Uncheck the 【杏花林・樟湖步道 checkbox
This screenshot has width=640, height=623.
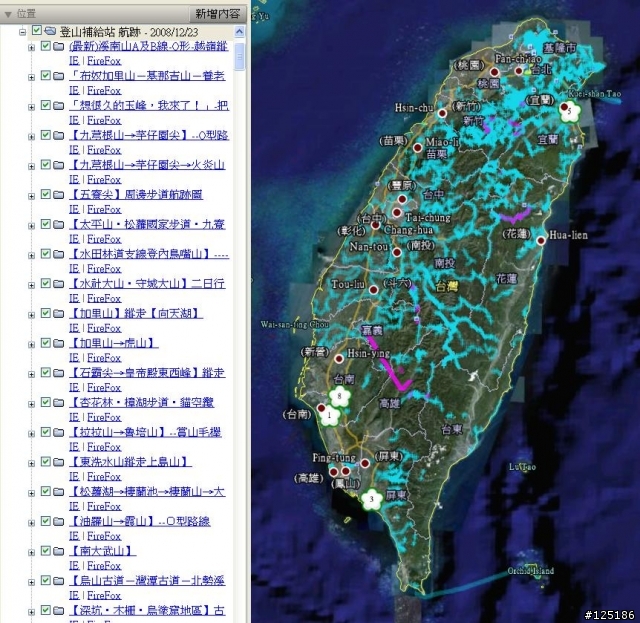[45, 402]
